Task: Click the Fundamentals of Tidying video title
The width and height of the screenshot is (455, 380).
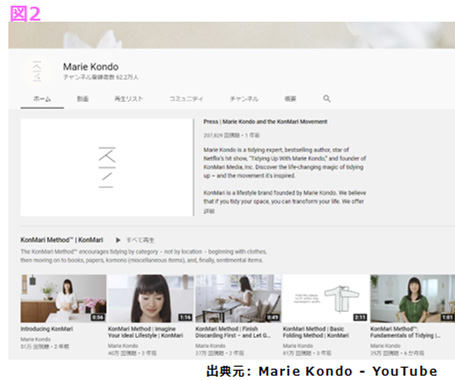Action: pyautogui.click(x=405, y=332)
